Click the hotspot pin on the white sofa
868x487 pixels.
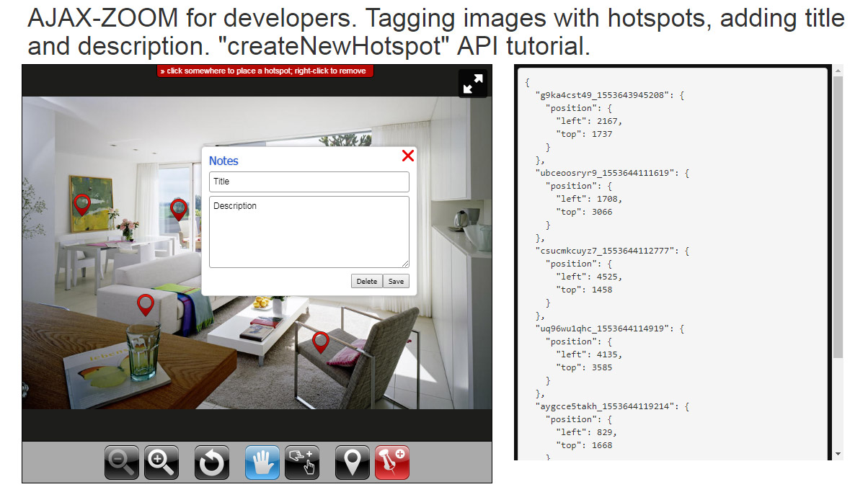(x=146, y=305)
